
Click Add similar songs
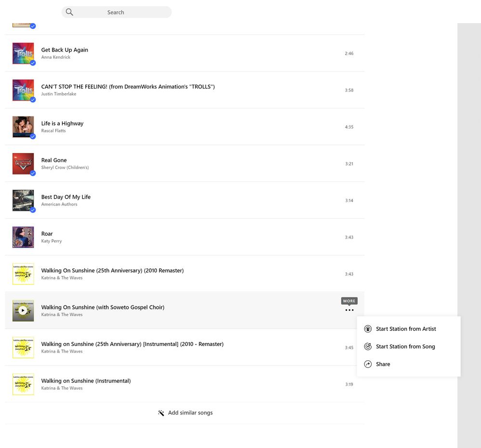point(190,413)
